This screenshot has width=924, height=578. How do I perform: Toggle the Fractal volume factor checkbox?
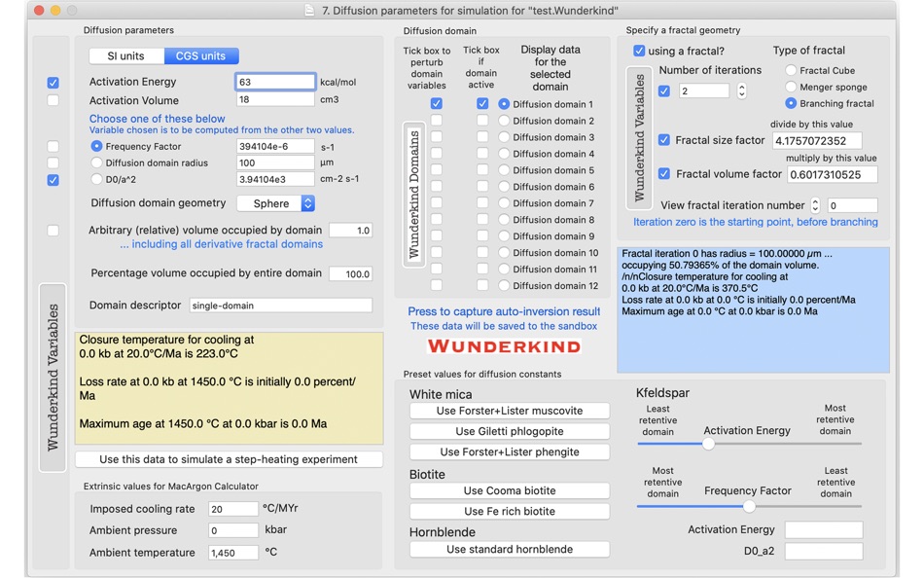pos(664,173)
